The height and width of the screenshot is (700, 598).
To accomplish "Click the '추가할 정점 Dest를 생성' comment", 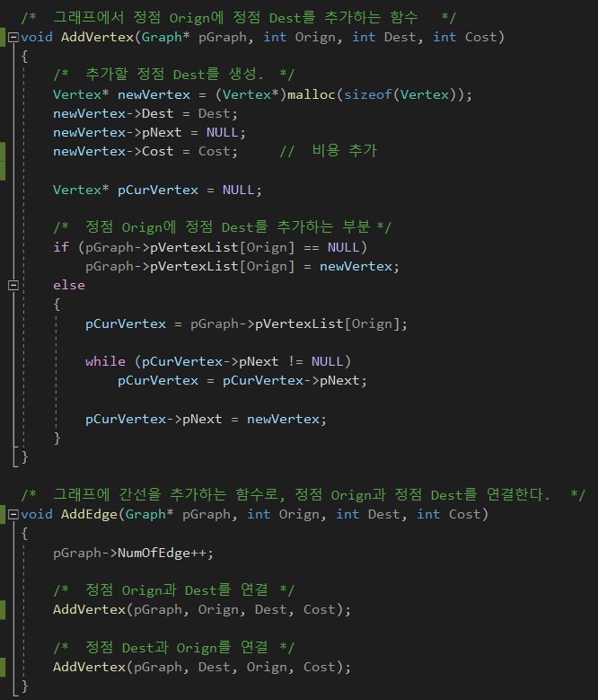I will point(174,74).
